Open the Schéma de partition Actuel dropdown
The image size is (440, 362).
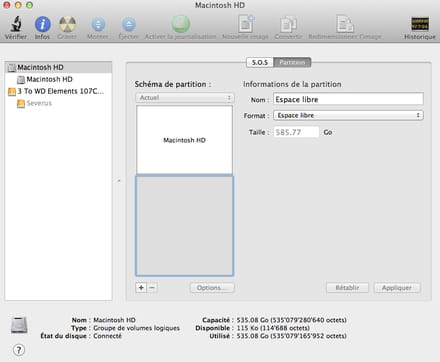point(185,98)
